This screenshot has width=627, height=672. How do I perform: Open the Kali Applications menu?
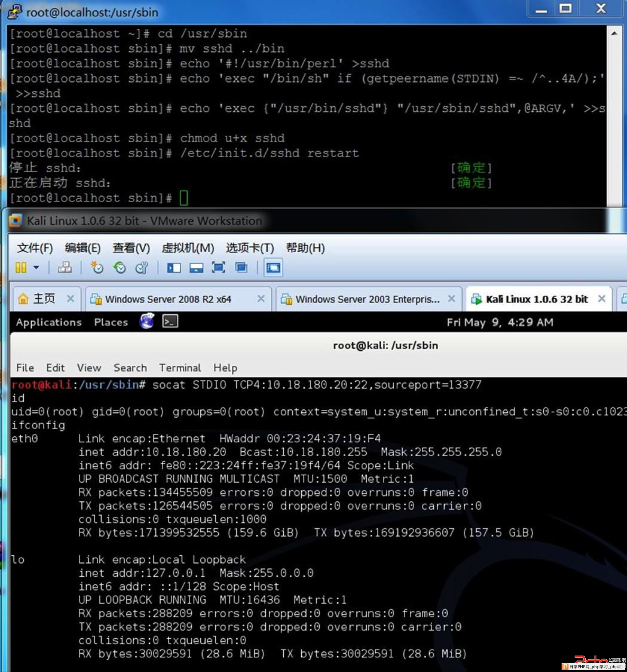tap(49, 322)
